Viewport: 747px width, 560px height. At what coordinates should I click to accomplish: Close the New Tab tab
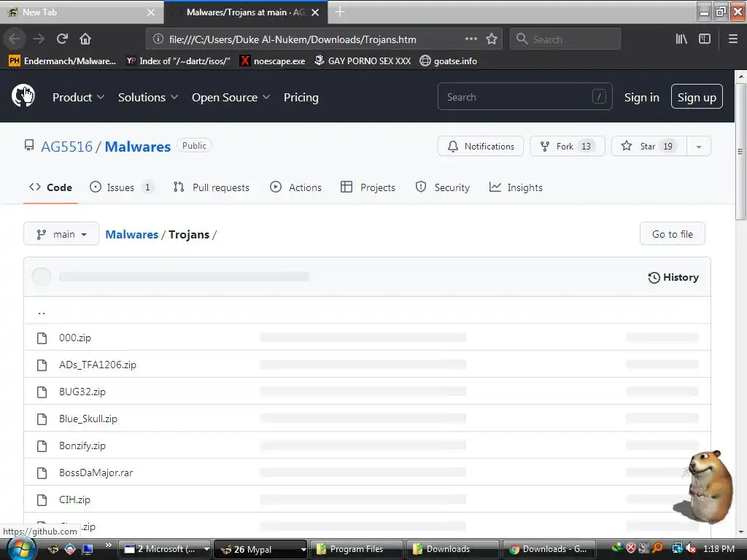tap(150, 12)
